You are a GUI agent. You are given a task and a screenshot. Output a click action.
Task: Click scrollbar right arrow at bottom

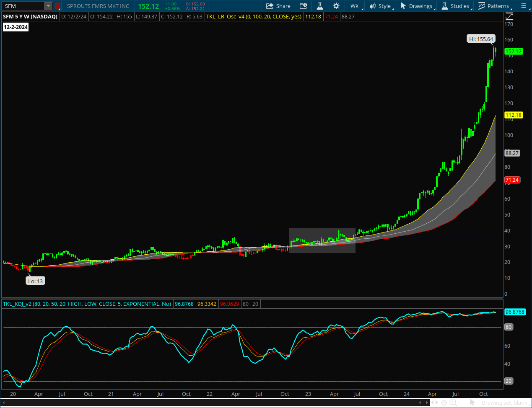click(427, 403)
